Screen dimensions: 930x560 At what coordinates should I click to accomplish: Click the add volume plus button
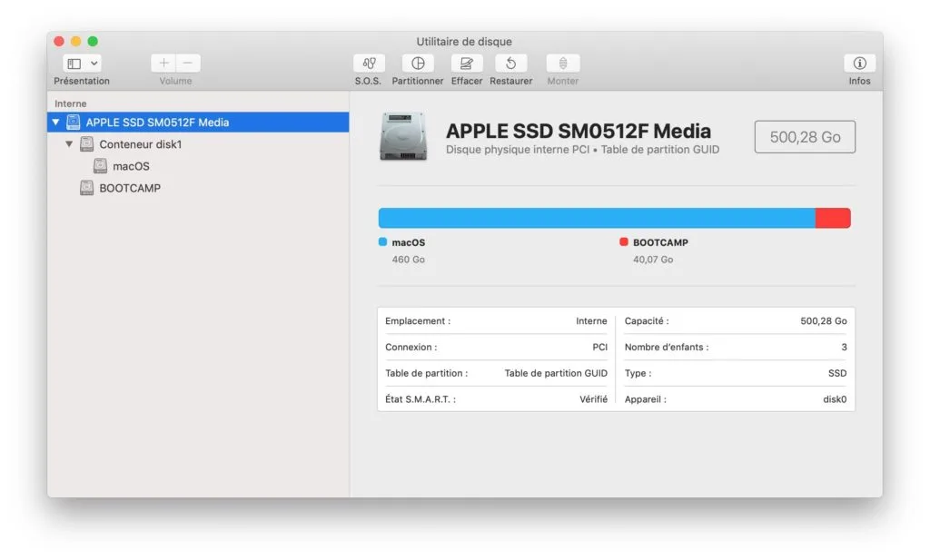(163, 63)
